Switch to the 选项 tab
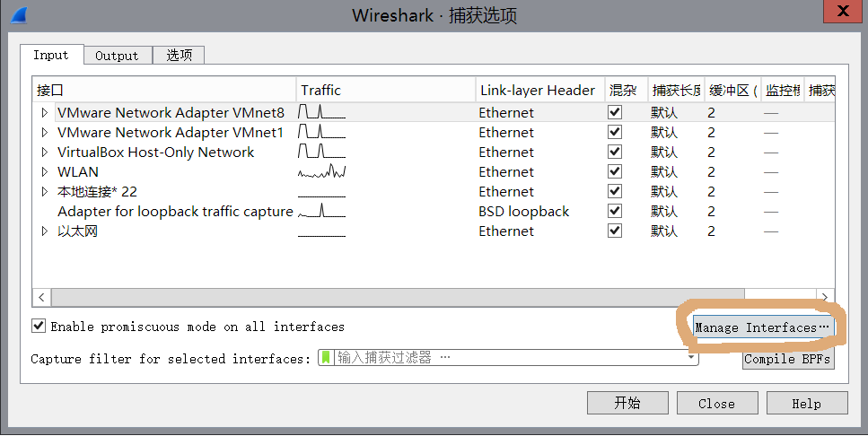This screenshot has width=868, height=436. (179, 56)
